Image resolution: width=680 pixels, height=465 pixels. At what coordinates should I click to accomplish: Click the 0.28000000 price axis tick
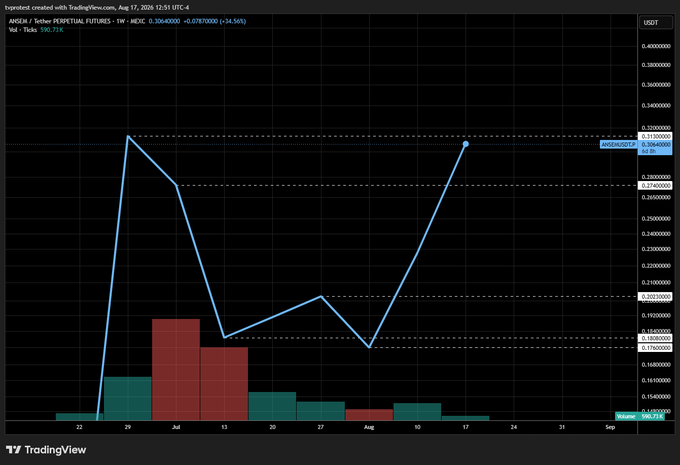[x=656, y=177]
